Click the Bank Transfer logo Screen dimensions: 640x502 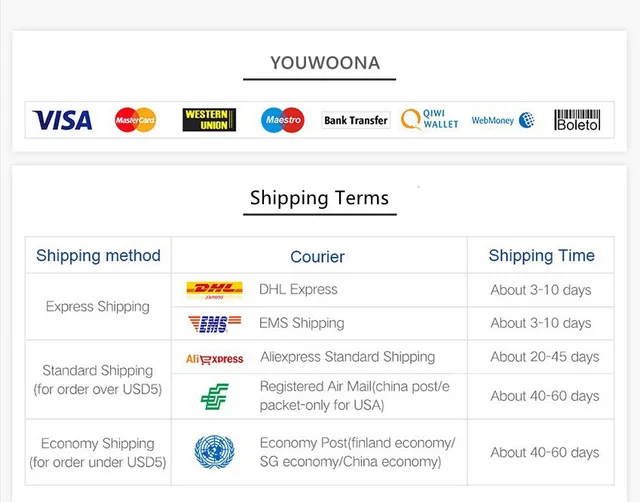pyautogui.click(x=356, y=120)
